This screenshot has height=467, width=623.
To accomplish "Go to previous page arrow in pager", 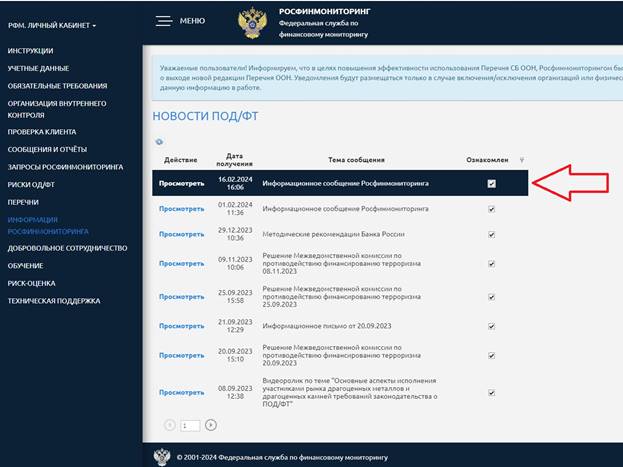I will point(170,425).
